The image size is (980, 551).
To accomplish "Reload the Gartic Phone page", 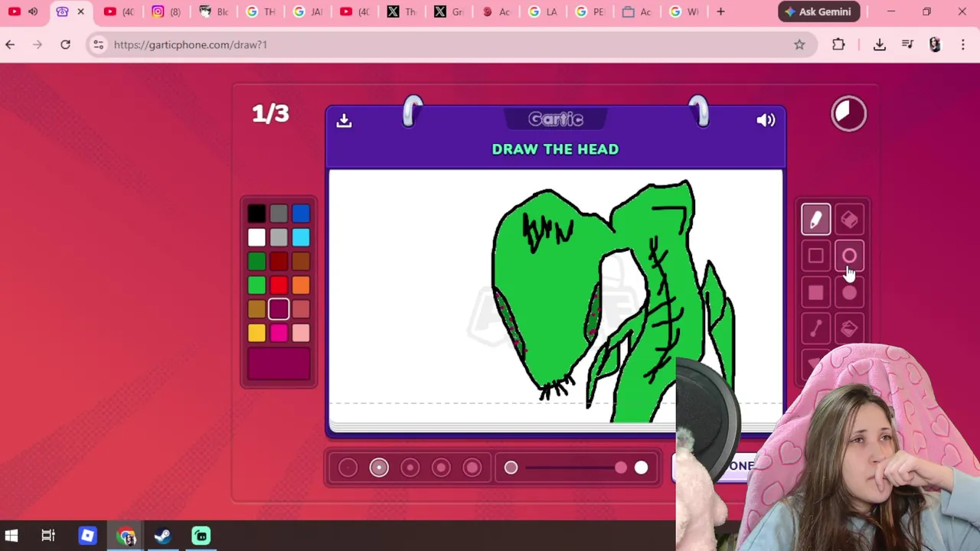I will tap(65, 44).
